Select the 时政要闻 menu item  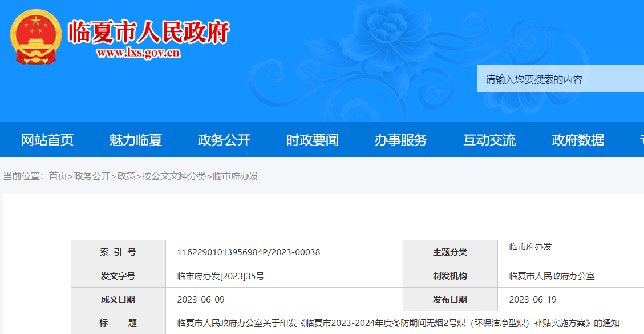[313, 140]
